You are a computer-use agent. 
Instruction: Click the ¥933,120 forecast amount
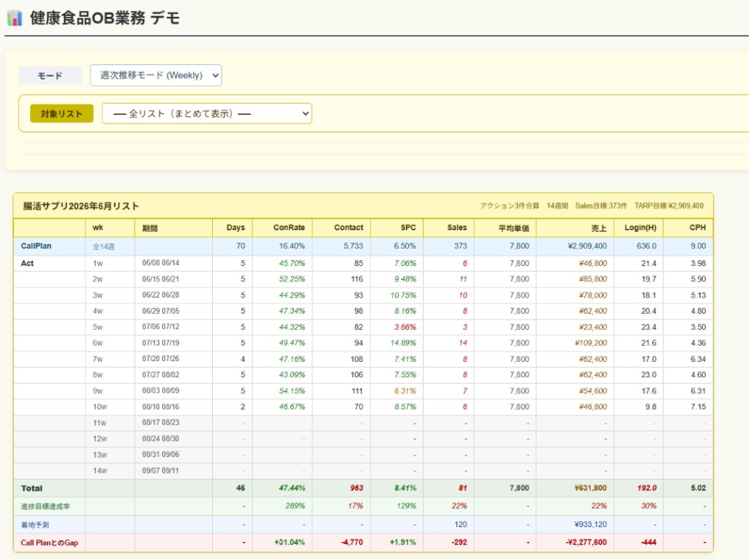click(590, 524)
